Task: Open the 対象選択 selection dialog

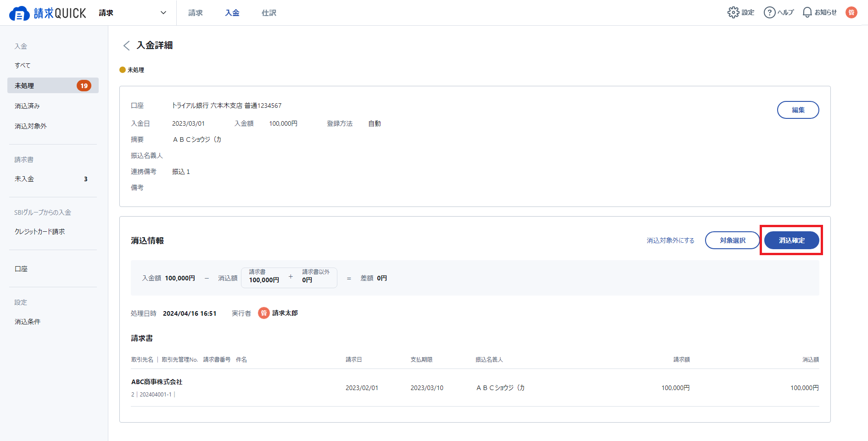Action: coord(732,240)
